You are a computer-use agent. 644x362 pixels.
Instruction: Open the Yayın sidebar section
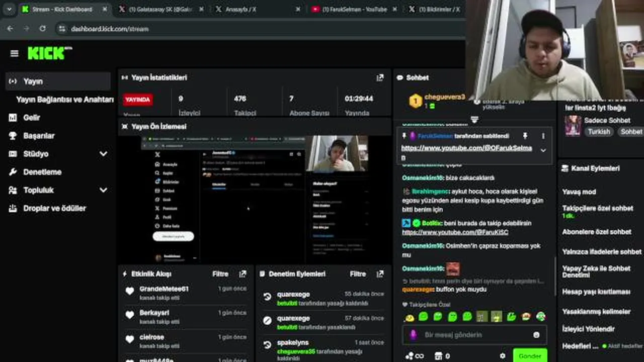click(x=58, y=81)
